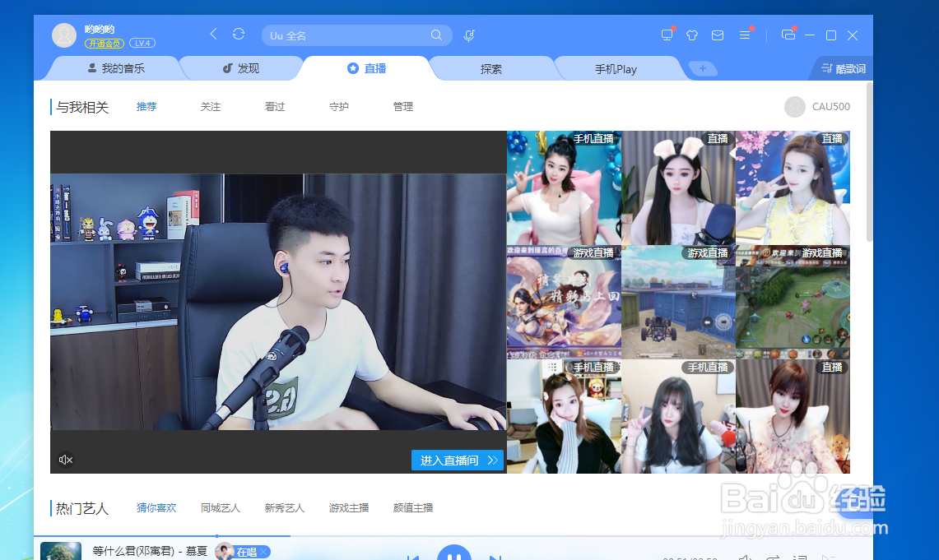Click the 哟哟哟 username
939x560 pixels.
tap(100, 29)
